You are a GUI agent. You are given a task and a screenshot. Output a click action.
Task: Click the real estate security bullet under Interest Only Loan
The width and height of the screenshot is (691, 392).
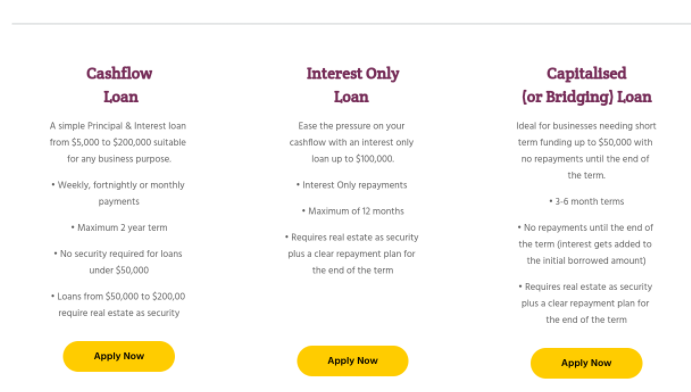pyautogui.click(x=352, y=254)
